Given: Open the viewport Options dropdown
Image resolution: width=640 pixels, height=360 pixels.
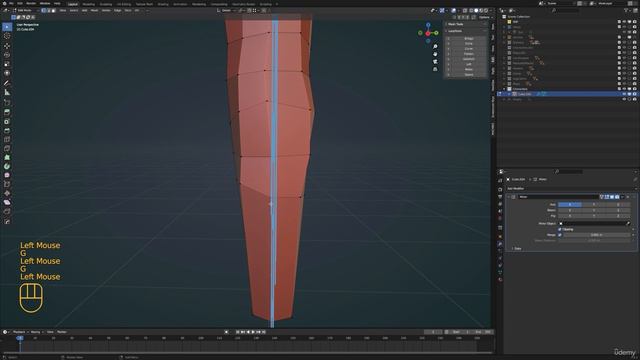Looking at the screenshot, I should [x=485, y=18].
